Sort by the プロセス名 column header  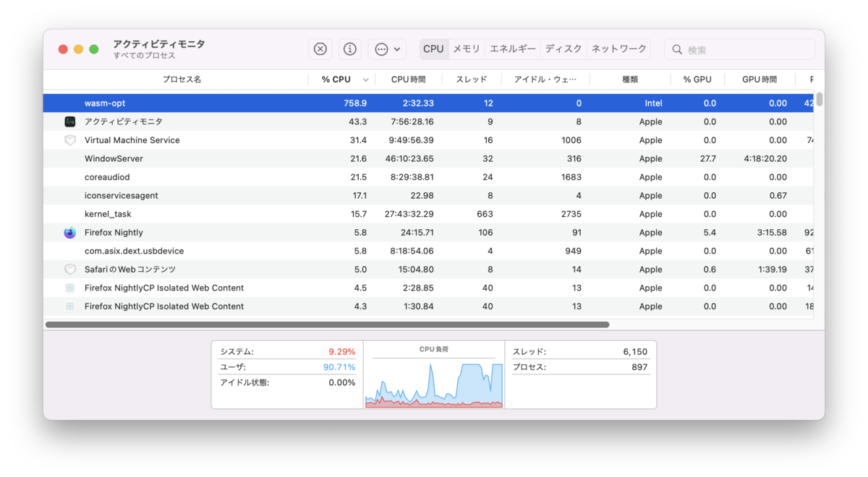click(182, 79)
